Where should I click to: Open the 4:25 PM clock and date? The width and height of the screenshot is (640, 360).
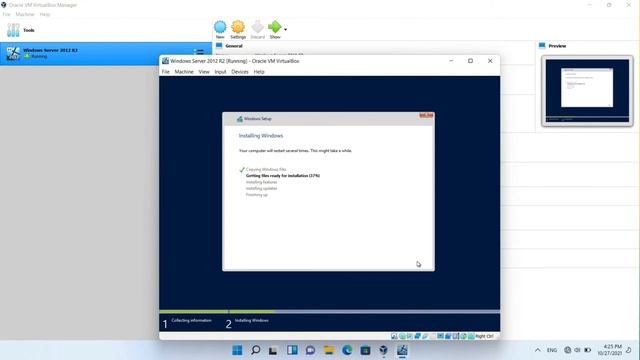pyautogui.click(x=610, y=350)
